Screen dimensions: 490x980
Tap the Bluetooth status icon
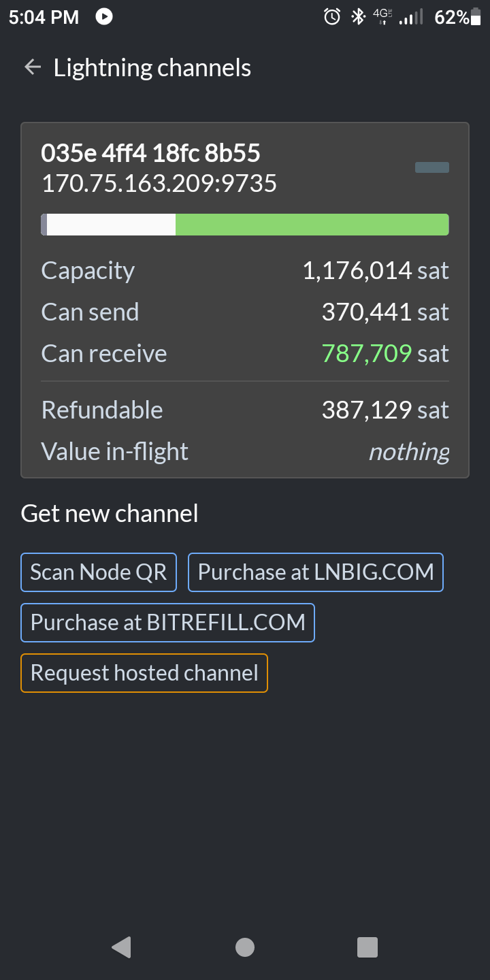click(x=358, y=16)
